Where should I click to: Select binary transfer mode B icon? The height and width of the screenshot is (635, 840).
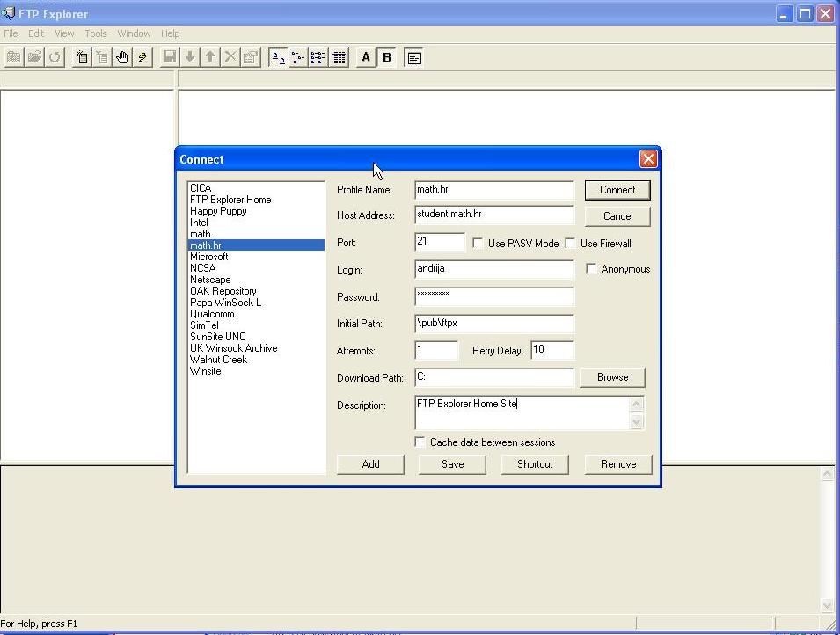pyautogui.click(x=387, y=57)
